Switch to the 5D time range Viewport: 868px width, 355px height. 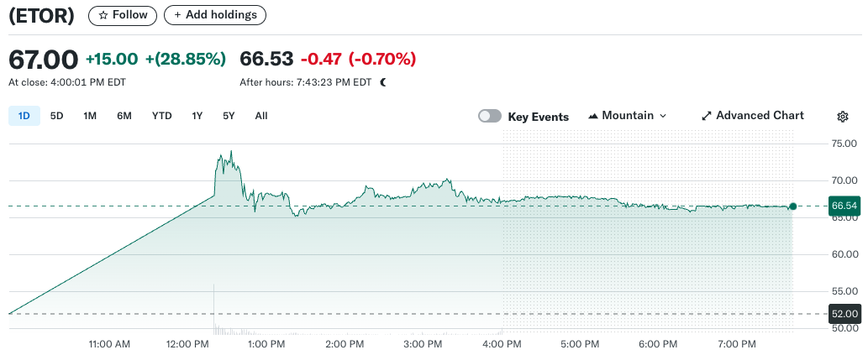(57, 116)
